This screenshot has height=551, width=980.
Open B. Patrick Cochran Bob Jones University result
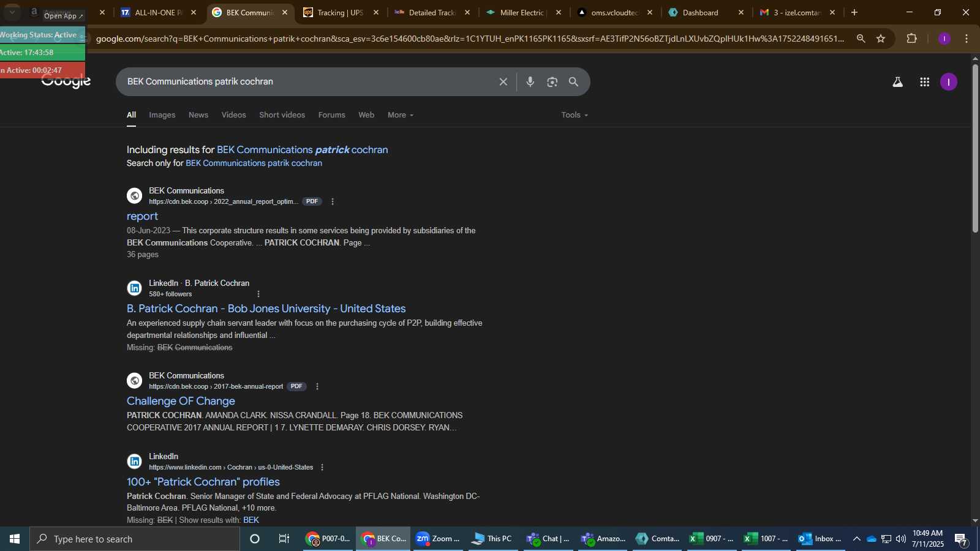pos(266,309)
